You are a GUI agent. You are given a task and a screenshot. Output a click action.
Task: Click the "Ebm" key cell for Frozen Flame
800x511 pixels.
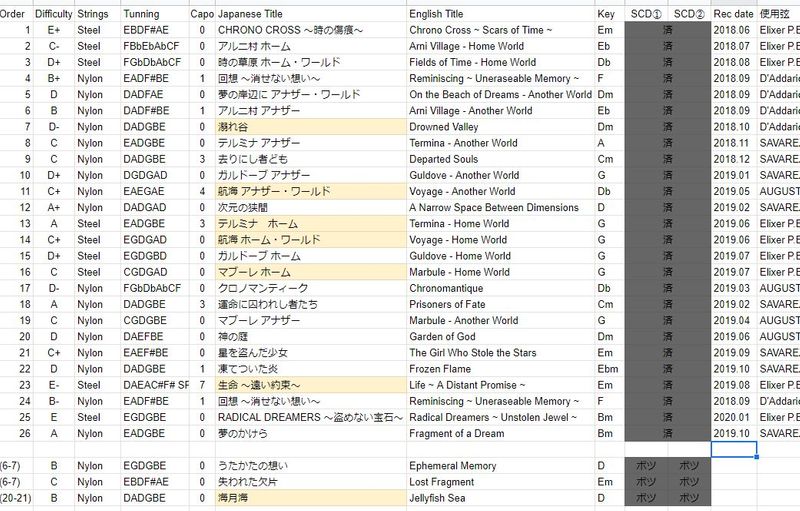pos(606,369)
